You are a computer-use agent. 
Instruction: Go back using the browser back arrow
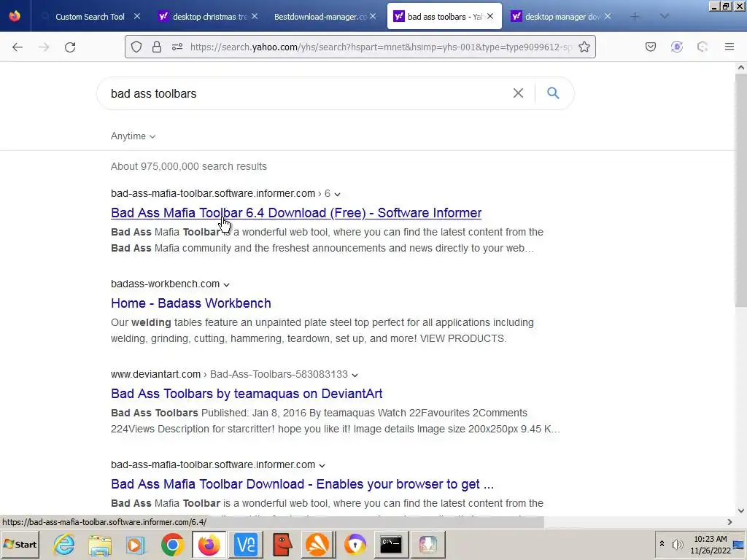pos(18,47)
